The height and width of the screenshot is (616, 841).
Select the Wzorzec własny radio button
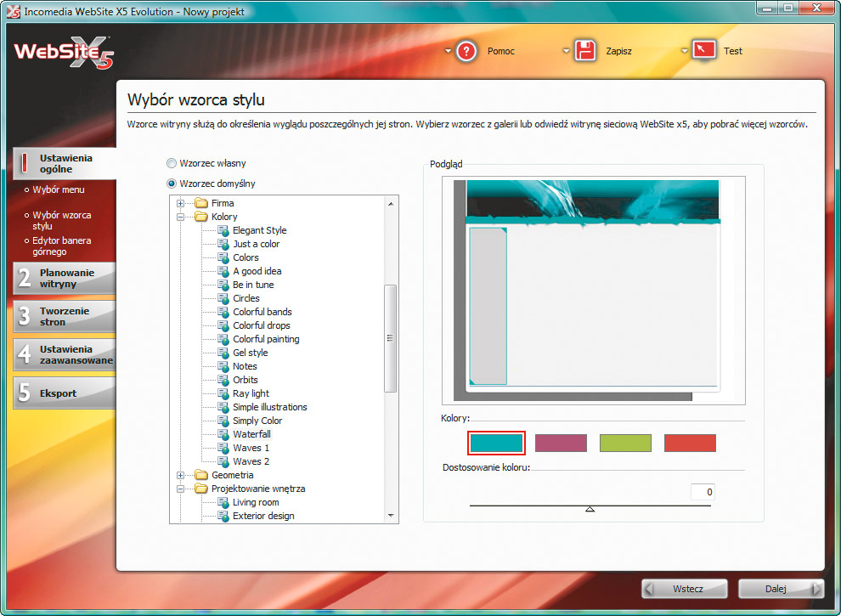point(172,163)
